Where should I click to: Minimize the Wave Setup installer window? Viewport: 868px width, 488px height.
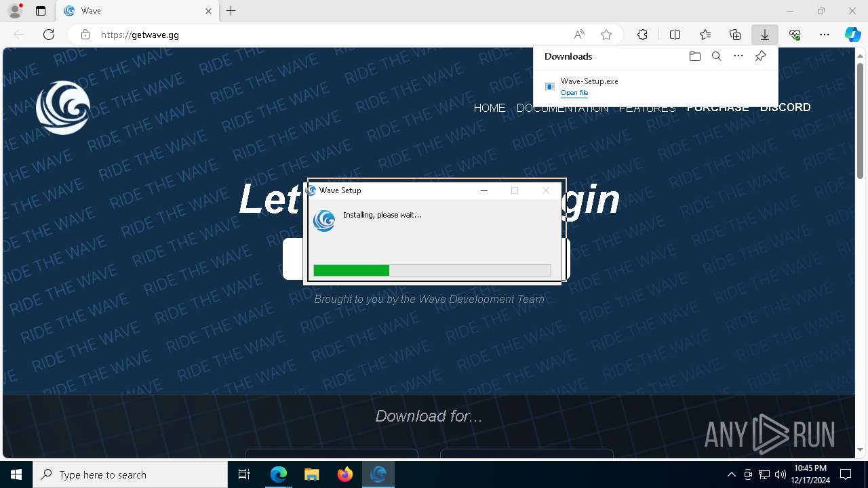484,190
